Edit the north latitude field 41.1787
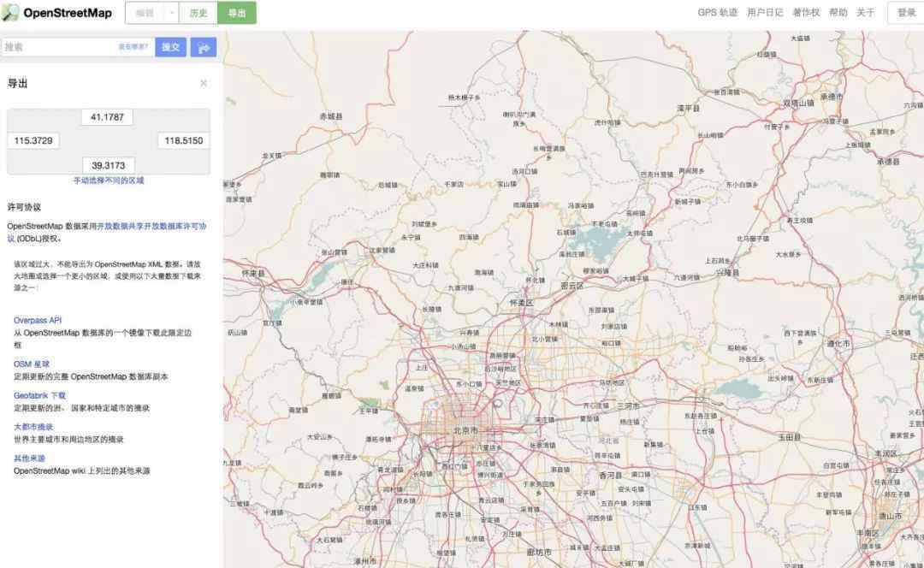This screenshot has width=924, height=568. [x=107, y=117]
